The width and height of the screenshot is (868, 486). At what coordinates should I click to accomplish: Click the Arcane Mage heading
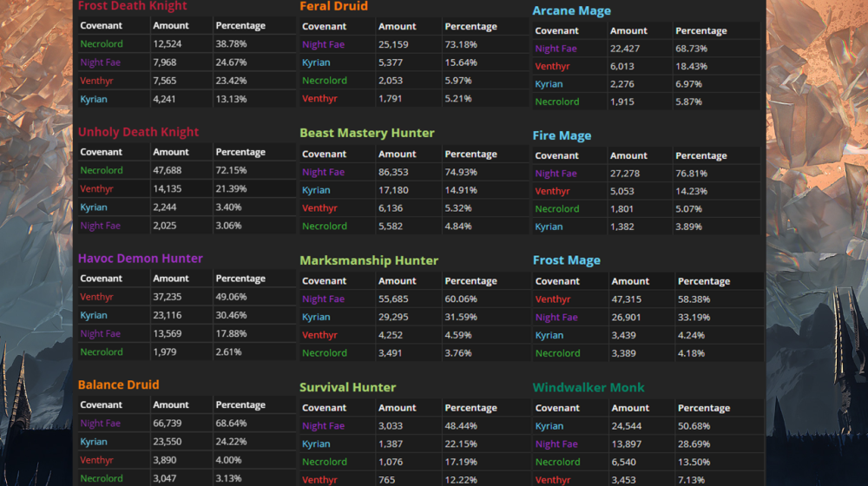coord(571,10)
